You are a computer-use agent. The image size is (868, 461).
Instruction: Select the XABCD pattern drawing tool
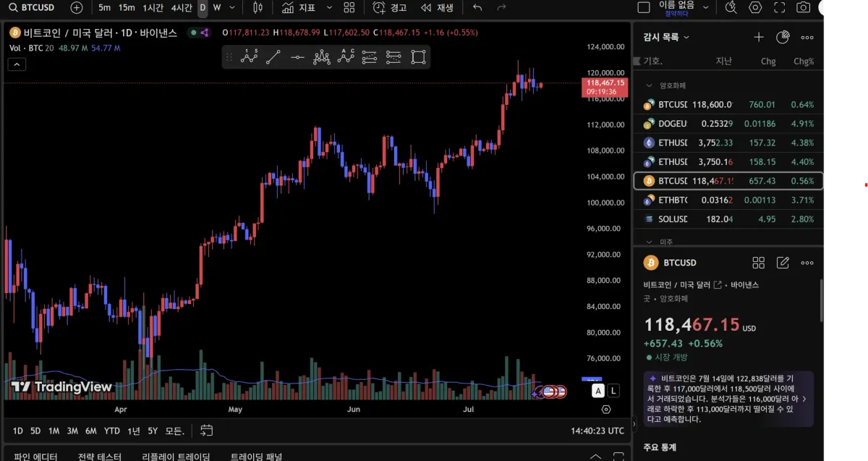(x=250, y=56)
